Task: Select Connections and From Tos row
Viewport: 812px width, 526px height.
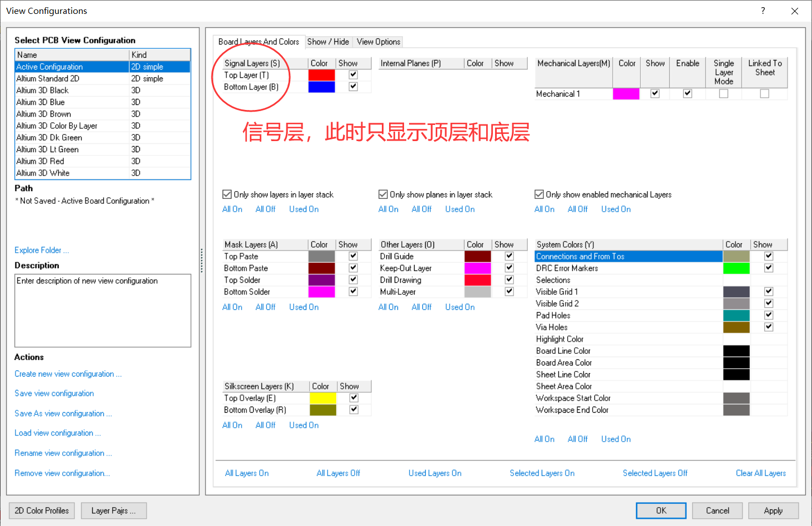Action: point(628,256)
